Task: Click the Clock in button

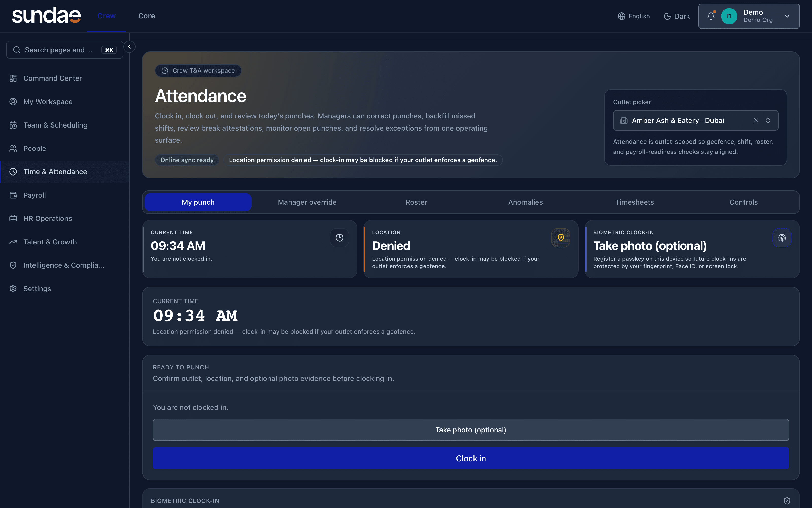Action: pos(471,458)
